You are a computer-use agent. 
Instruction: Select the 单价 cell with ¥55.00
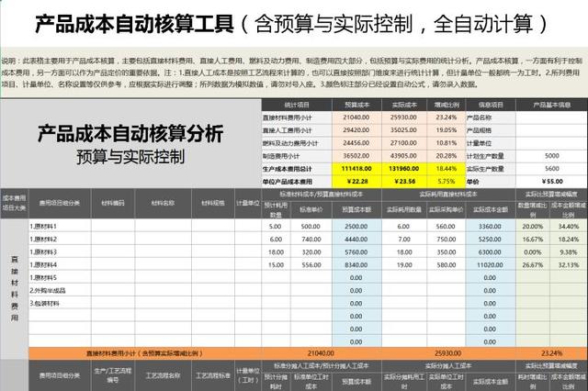click(551, 181)
